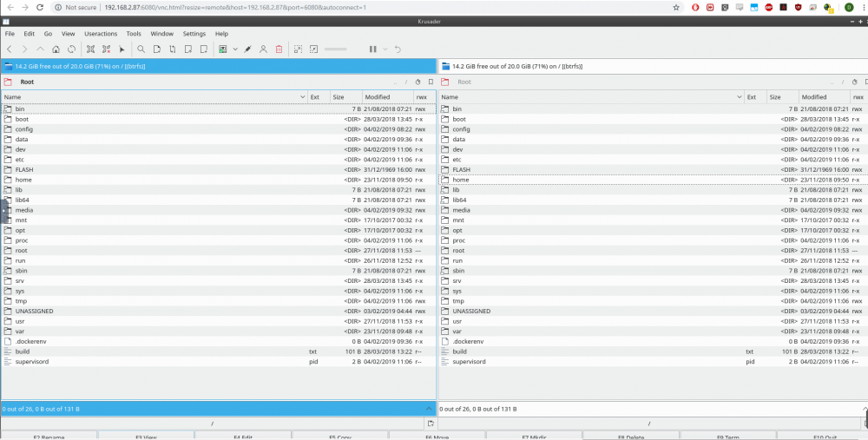Click the 'Not secure' site info indicator
The height and width of the screenshot is (440, 868).
tap(76, 8)
